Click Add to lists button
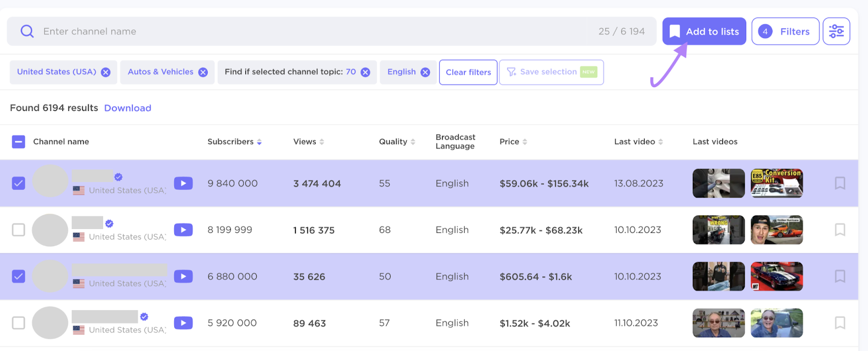Image resolution: width=868 pixels, height=351 pixels. [x=704, y=31]
